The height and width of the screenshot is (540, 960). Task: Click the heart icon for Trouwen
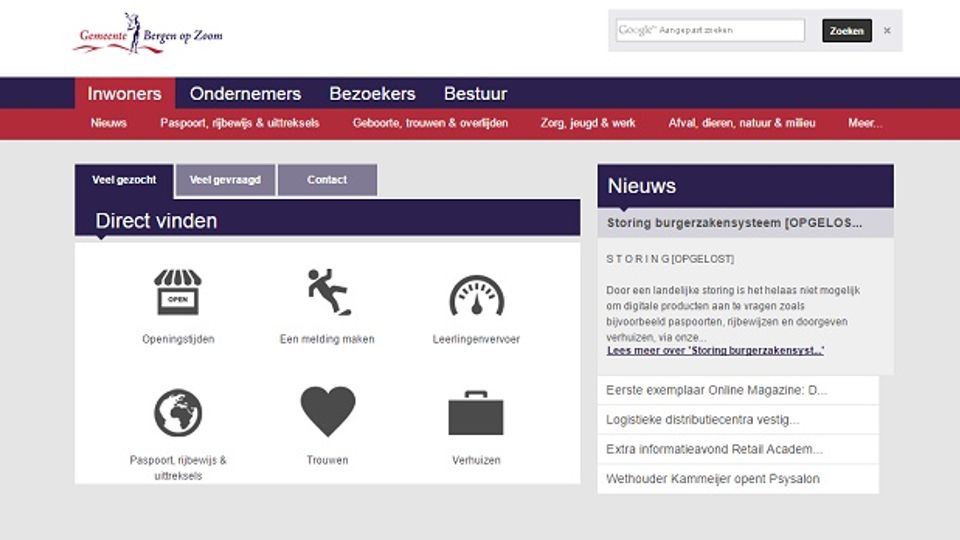[x=327, y=411]
